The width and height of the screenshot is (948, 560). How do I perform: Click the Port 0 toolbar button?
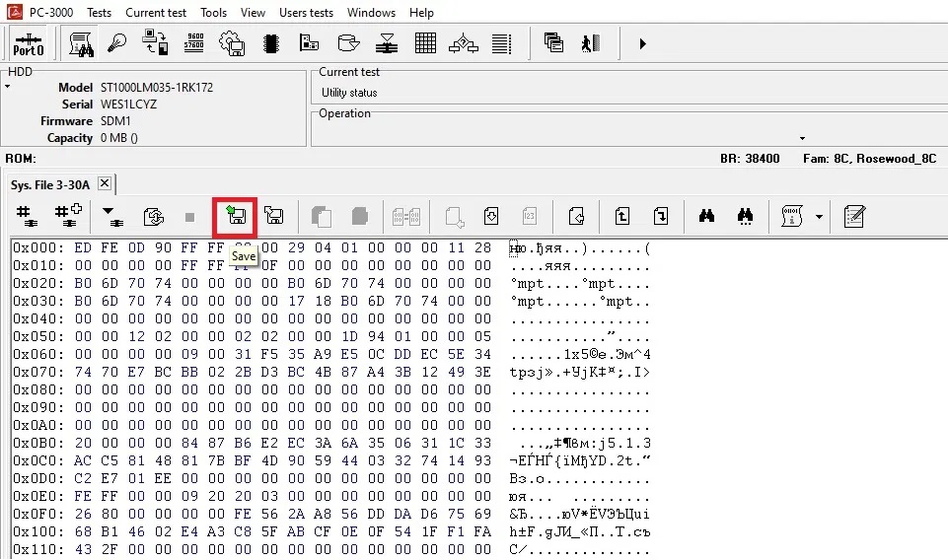pyautogui.click(x=29, y=43)
